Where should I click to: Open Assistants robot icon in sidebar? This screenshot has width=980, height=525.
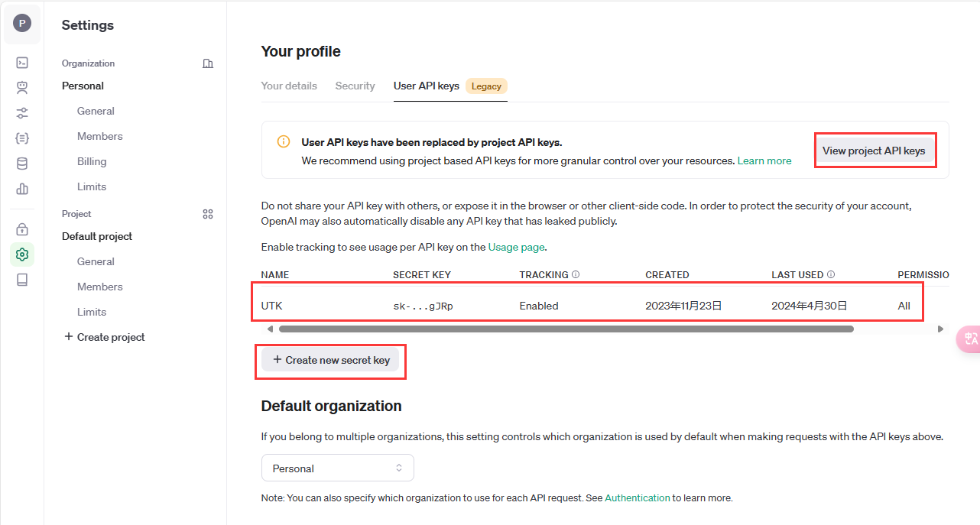22,88
